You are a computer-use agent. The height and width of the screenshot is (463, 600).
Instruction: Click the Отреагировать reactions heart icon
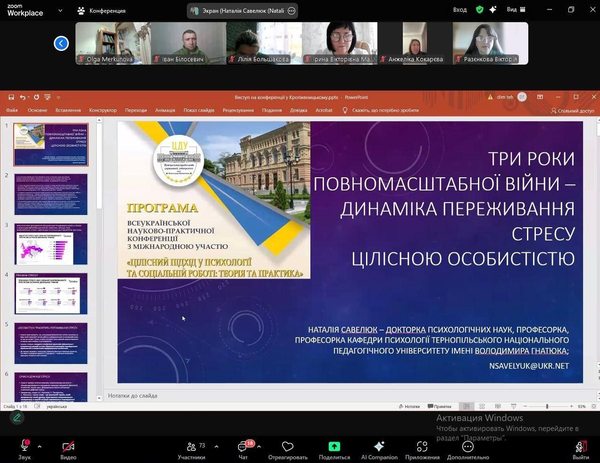pos(288,445)
